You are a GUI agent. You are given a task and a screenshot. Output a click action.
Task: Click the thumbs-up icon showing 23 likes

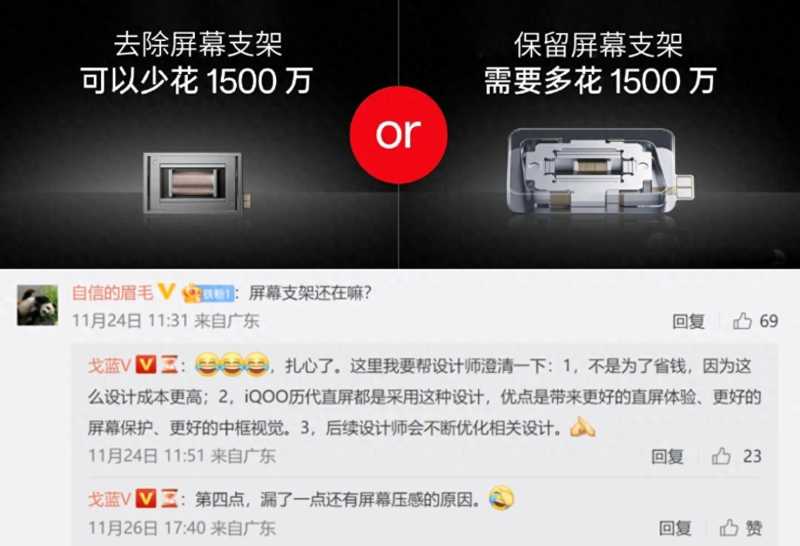721,456
